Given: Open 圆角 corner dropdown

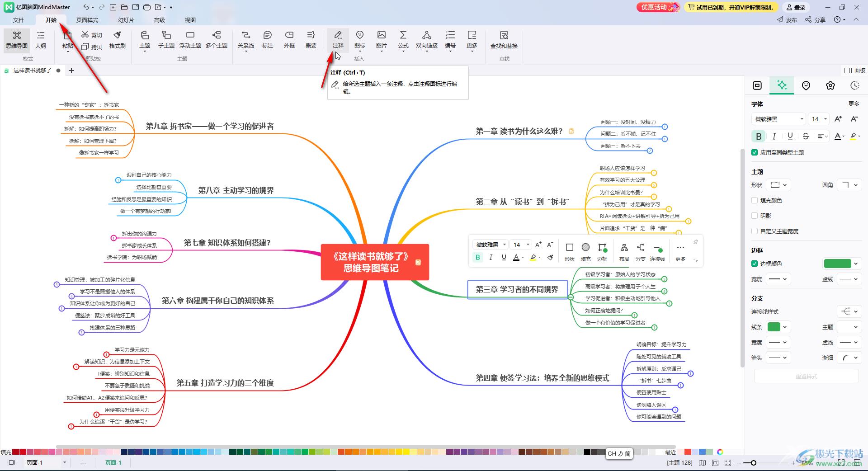Looking at the screenshot, I should pos(849,185).
